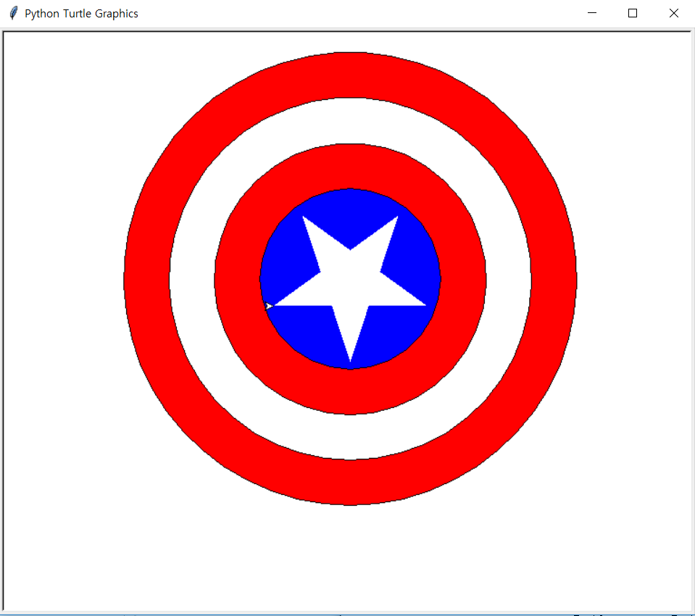Close the Python Turtle Graphics window

pyautogui.click(x=674, y=13)
